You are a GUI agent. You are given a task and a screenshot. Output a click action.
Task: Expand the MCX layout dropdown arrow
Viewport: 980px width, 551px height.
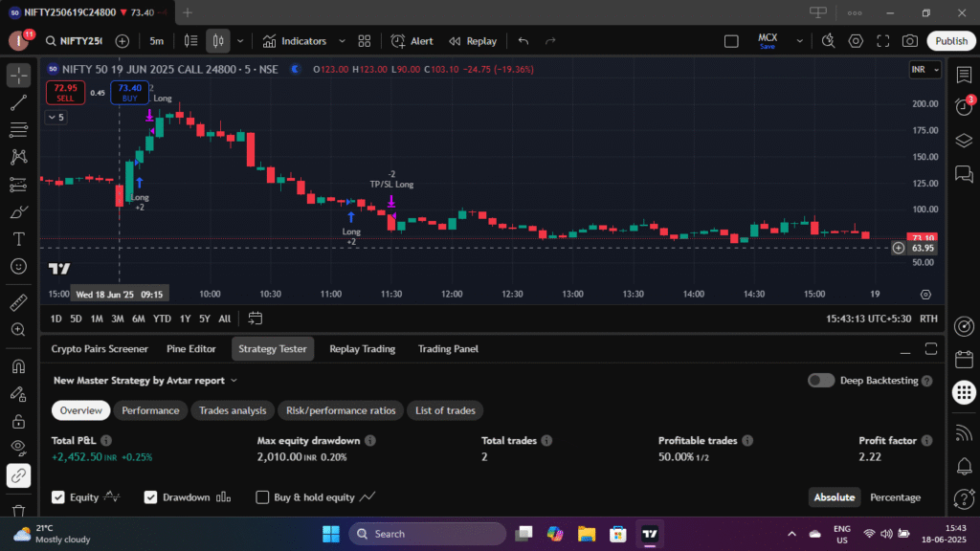[x=799, y=41]
